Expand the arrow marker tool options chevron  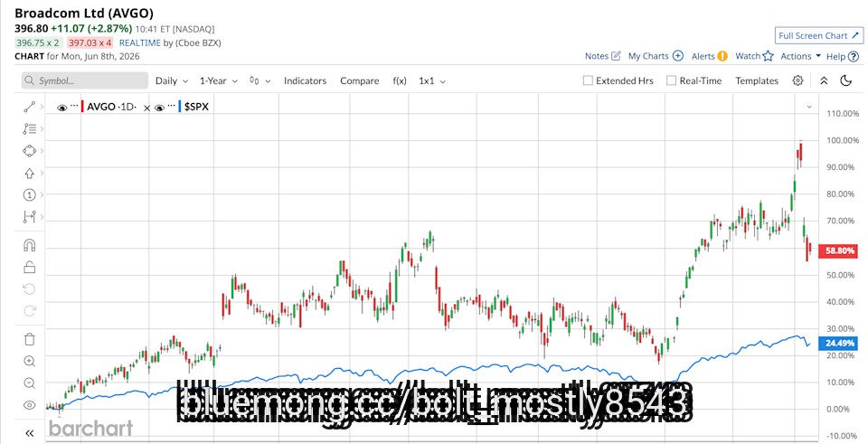[x=42, y=174]
